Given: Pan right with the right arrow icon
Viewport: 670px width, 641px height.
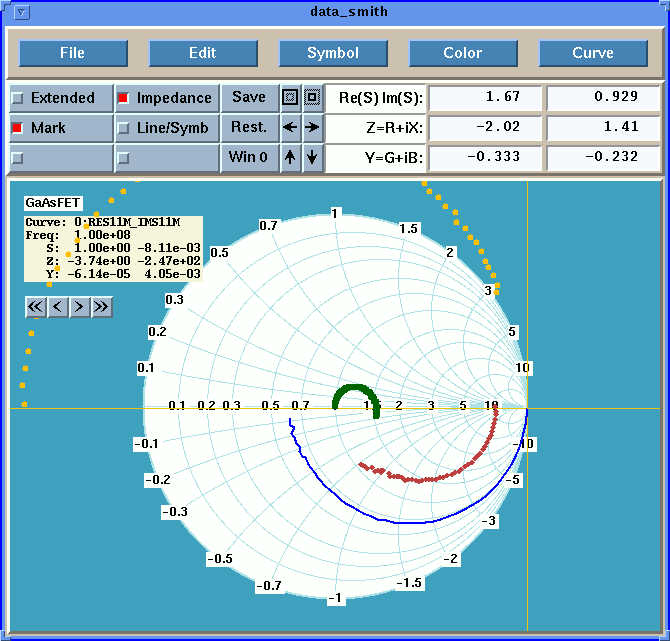Looking at the screenshot, I should (312, 127).
